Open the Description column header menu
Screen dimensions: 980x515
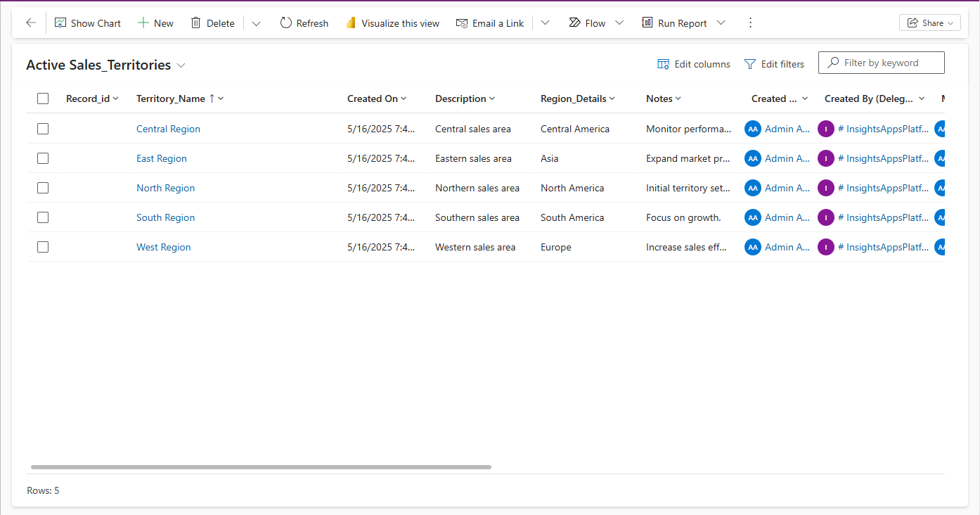pos(465,98)
